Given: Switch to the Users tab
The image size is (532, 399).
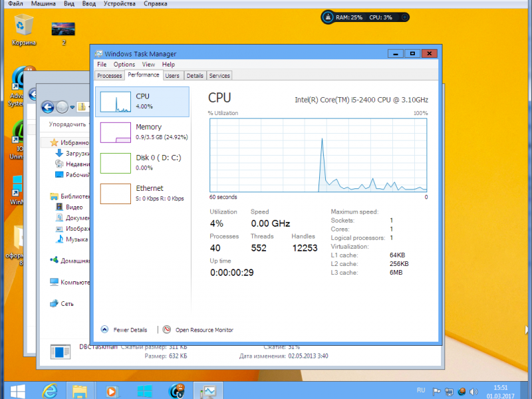Looking at the screenshot, I should 172,76.
